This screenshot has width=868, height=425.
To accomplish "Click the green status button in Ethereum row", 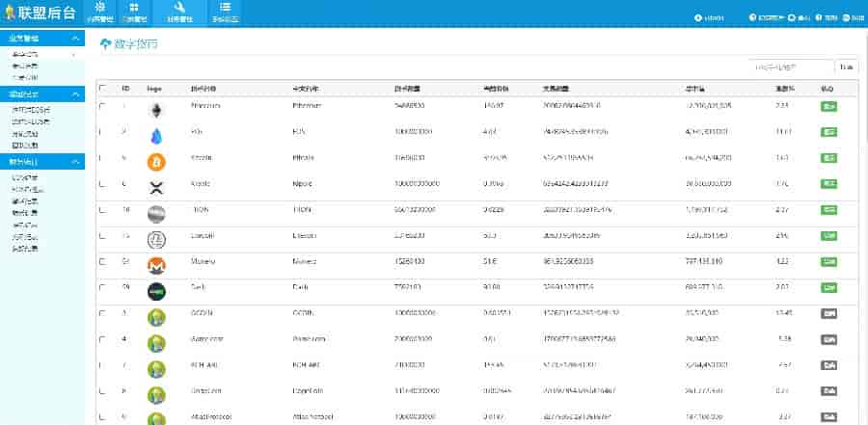I will tap(827, 106).
